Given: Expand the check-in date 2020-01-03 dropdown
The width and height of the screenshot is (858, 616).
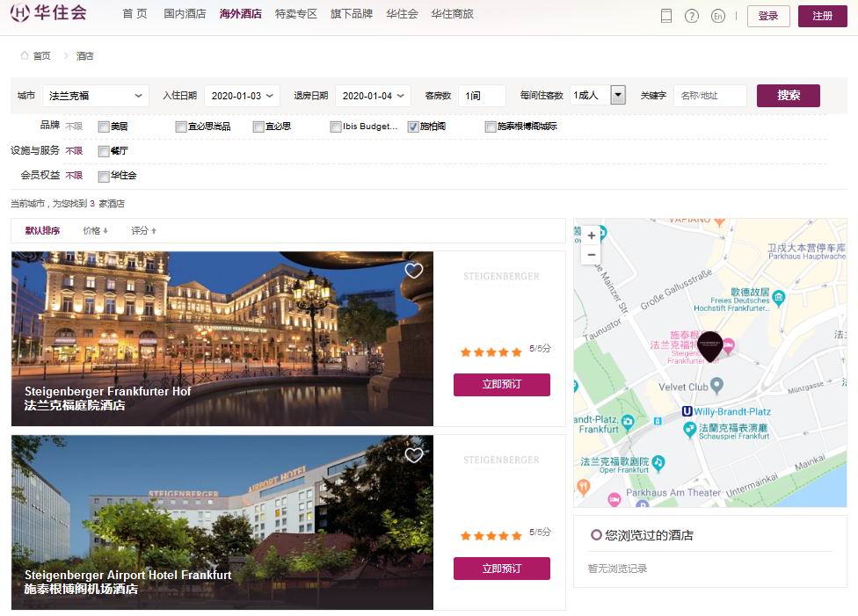Looking at the screenshot, I should (x=242, y=96).
